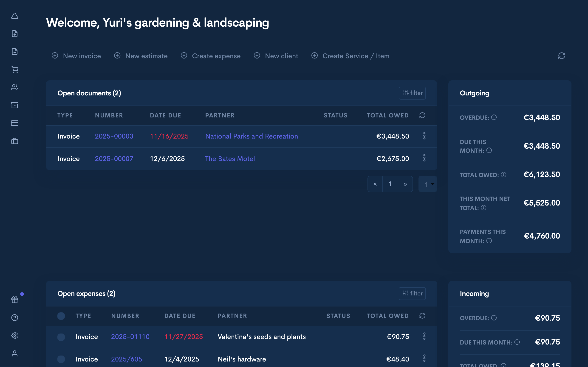The height and width of the screenshot is (367, 588).
Task: Open three-dot menu for The Bates Motel invoice
Action: (x=424, y=158)
